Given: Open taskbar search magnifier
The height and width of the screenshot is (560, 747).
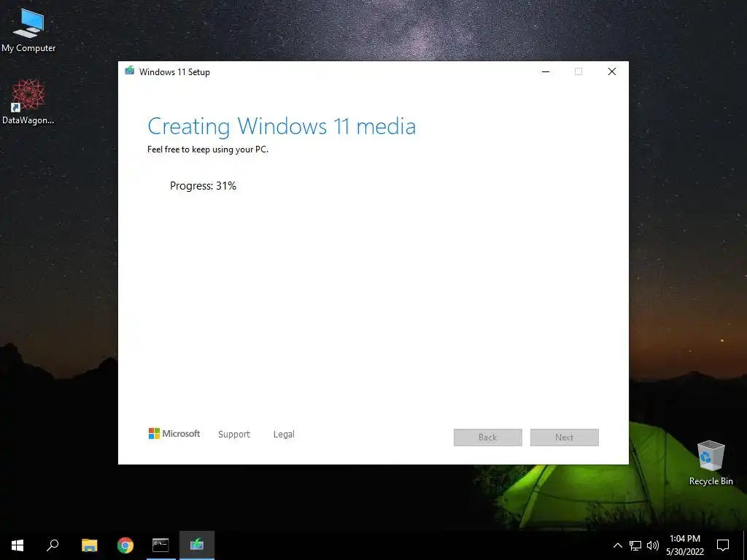Looking at the screenshot, I should [53, 545].
